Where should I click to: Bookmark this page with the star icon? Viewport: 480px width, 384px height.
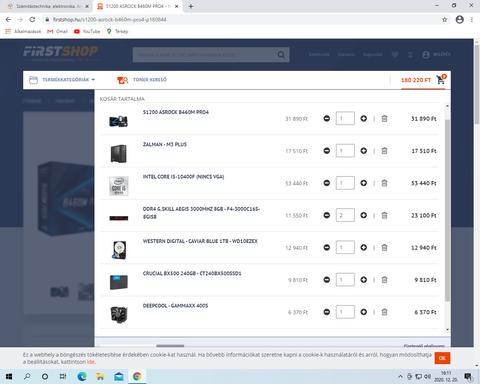[445, 20]
